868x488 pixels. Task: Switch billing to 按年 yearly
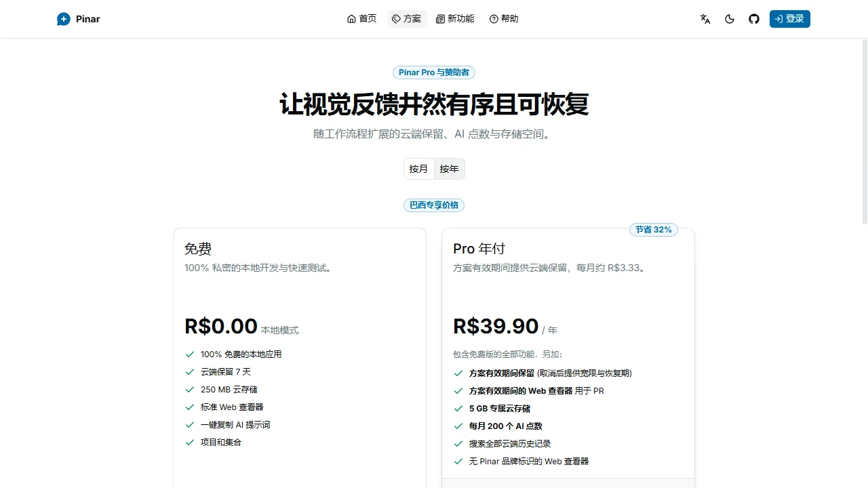coord(450,169)
